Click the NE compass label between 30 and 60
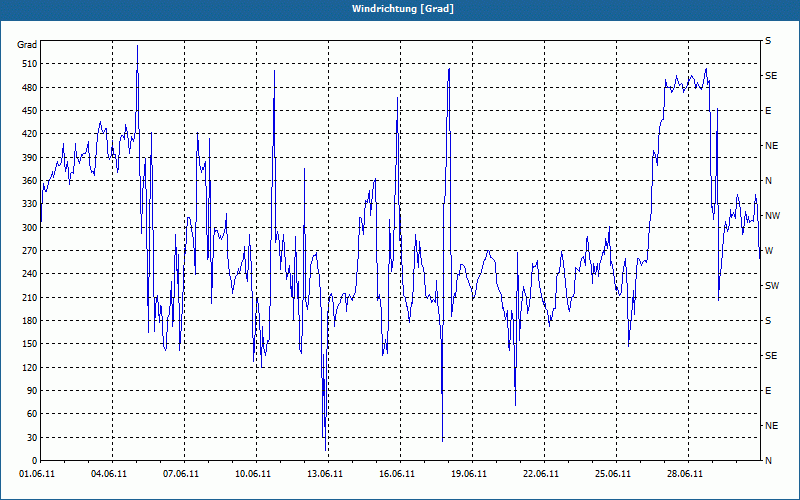The height and width of the screenshot is (500, 800). tap(772, 426)
